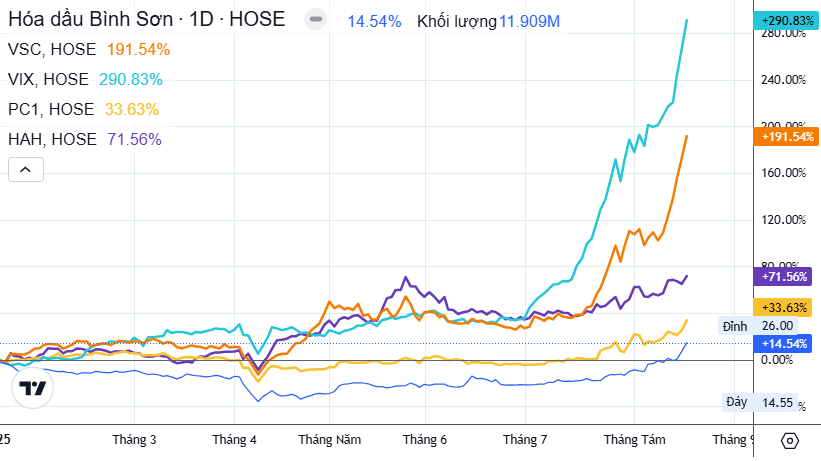Screen dimensions: 821x461
Task: Click the 0.00% price scale tick
Action: coord(777,360)
